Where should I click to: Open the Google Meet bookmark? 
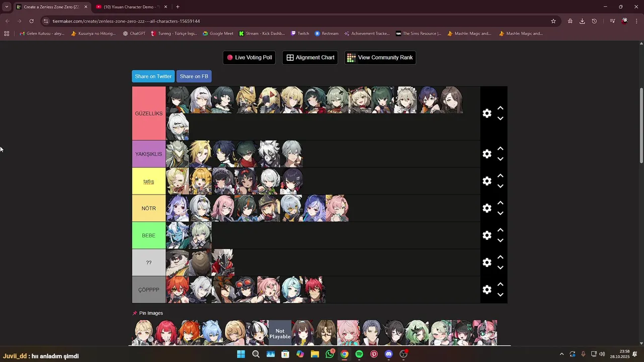(x=218, y=34)
